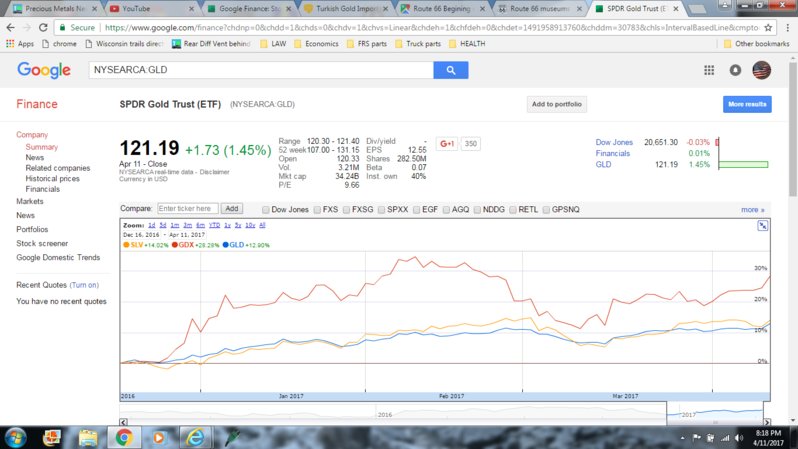
Task: Click the volume speaker tray icon
Action: 739,438
